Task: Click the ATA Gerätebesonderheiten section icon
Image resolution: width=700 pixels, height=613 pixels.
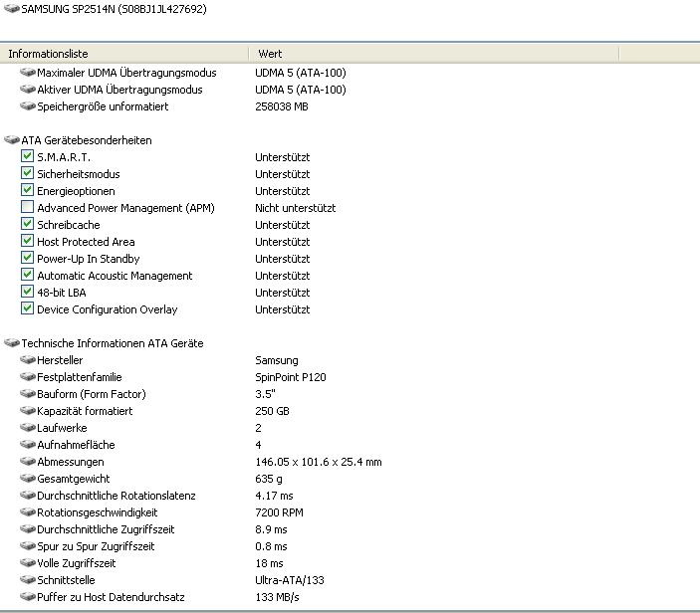Action: pyautogui.click(x=12, y=140)
